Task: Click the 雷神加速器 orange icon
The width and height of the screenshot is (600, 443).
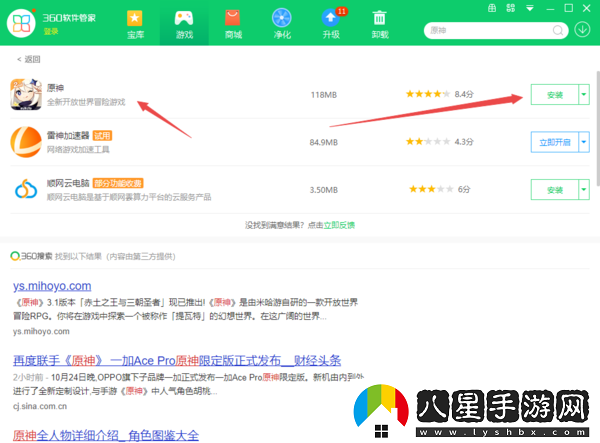Action: coord(26,142)
